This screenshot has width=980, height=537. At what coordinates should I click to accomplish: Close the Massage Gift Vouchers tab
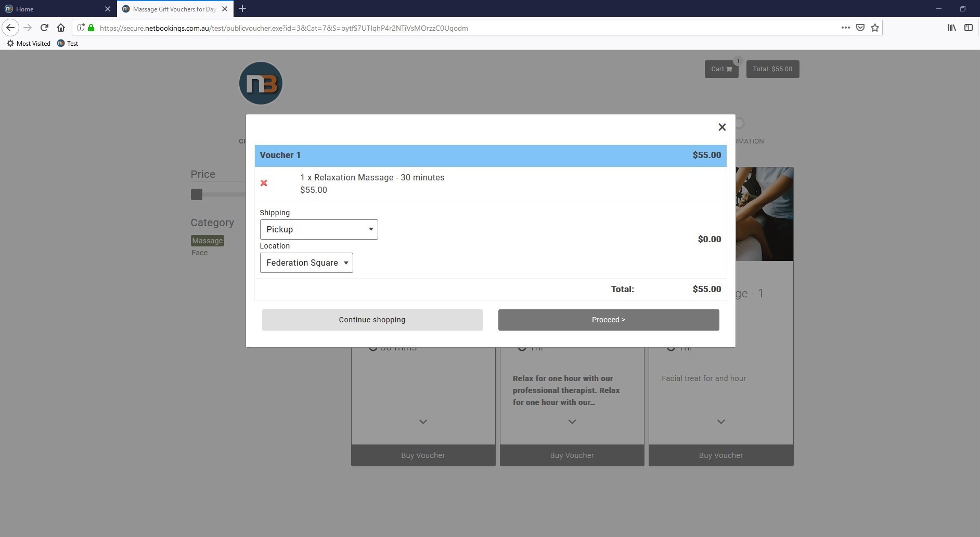coord(225,9)
